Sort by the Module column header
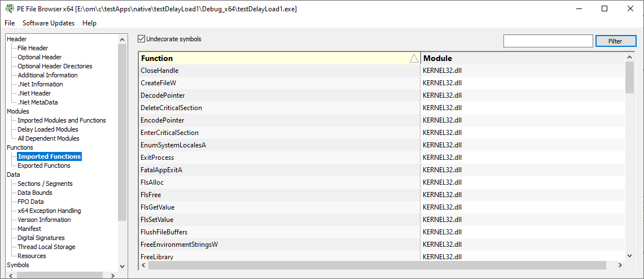The width and height of the screenshot is (644, 279). pyautogui.click(x=523, y=58)
